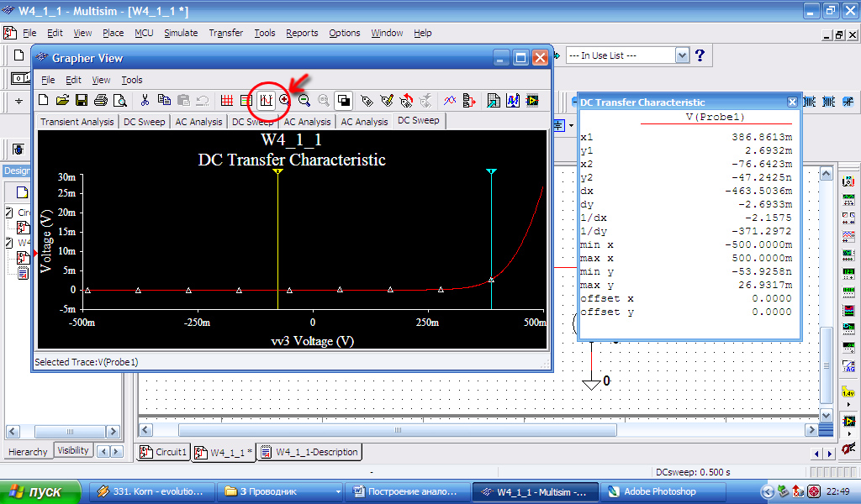Open Print Preview in Grapher toolbar
Screen dimensions: 861x504
[x=119, y=100]
